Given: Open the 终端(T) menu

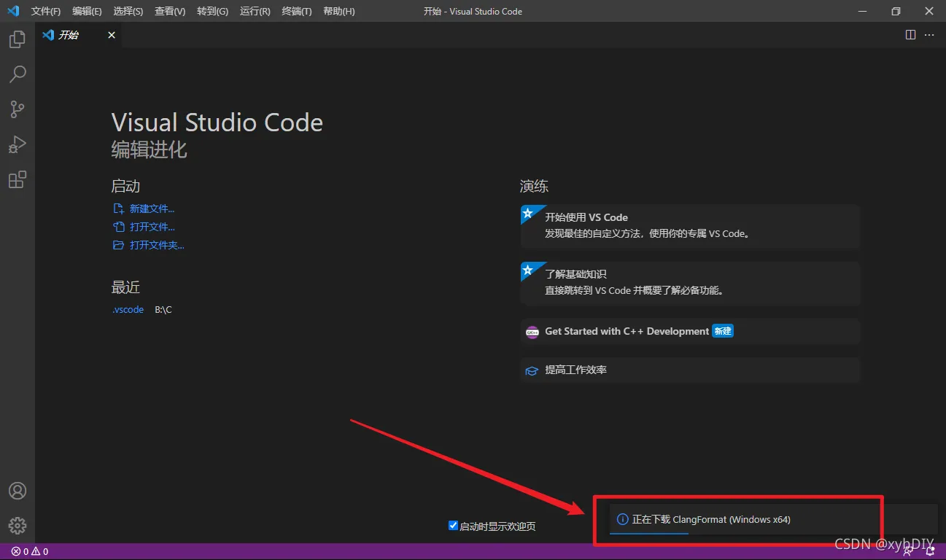Looking at the screenshot, I should point(296,12).
